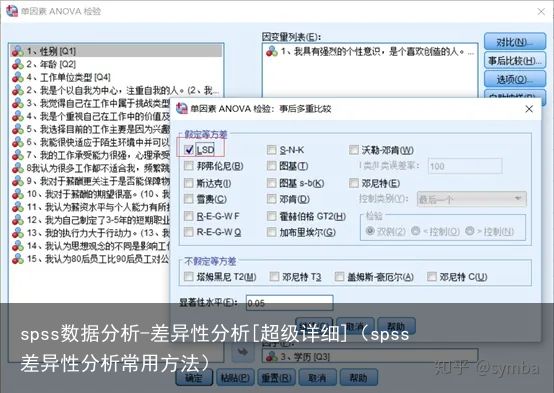Click the move-variable arrow button beside 因子
Image resolution: width=554 pixels, height=393 pixels.
pyautogui.click(x=243, y=352)
